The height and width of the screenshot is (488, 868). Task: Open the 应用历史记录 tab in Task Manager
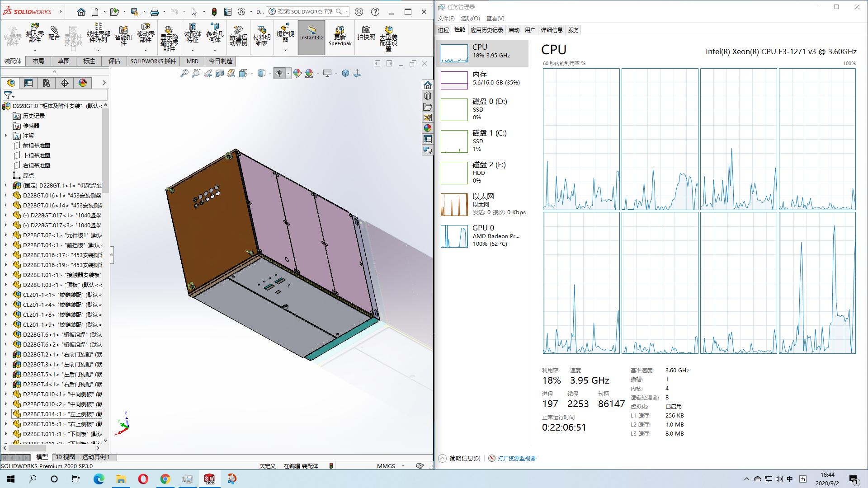click(x=486, y=30)
